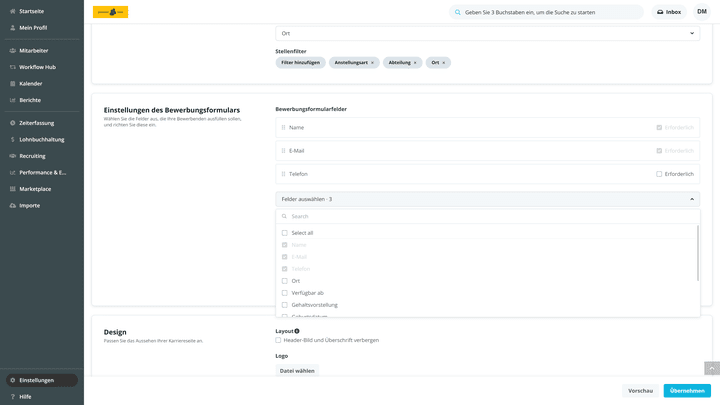Screen dimensions: 720x405
Task: Click the Kalender icon in sidebar
Action: (x=13, y=83)
